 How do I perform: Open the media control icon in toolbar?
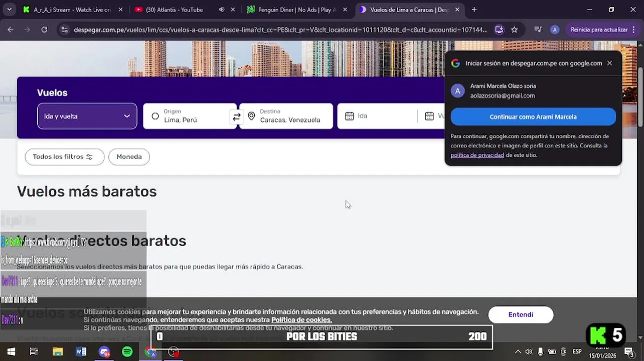click(538, 30)
